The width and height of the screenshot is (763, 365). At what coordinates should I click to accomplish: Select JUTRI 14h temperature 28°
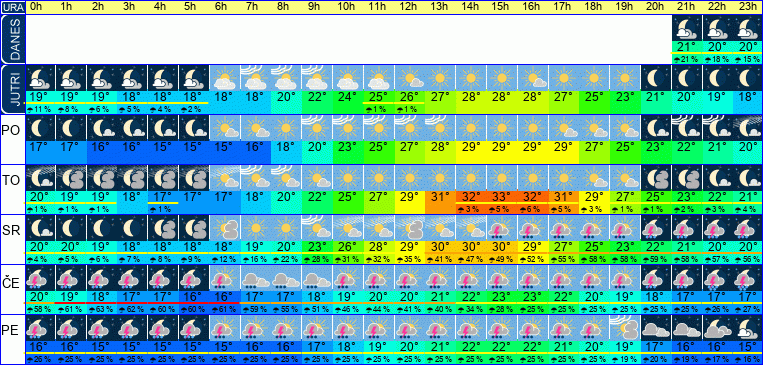pos(471,97)
